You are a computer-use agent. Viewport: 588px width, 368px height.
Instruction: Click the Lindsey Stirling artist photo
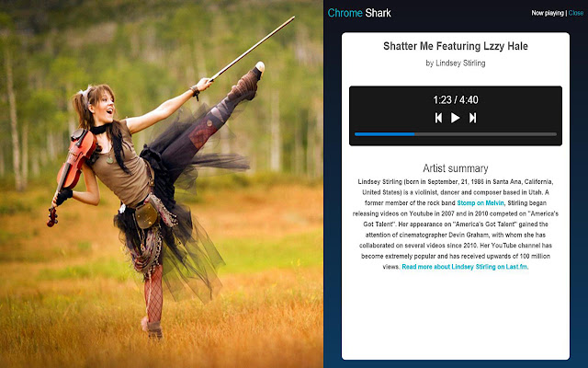[x=162, y=184]
